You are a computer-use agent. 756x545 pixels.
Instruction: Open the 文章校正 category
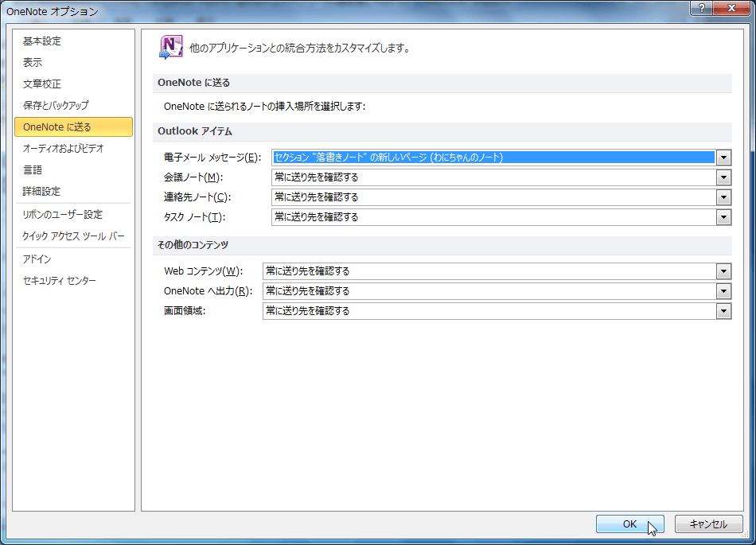(x=42, y=84)
